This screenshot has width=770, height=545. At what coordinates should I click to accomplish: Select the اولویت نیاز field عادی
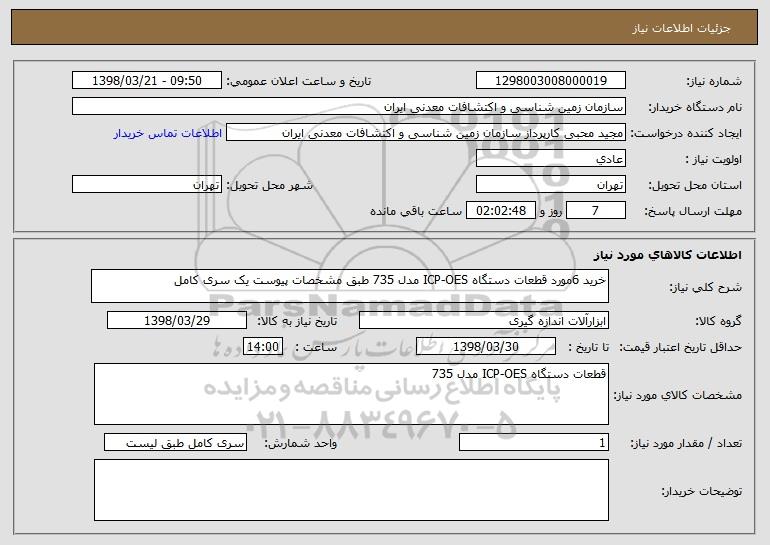pos(550,159)
